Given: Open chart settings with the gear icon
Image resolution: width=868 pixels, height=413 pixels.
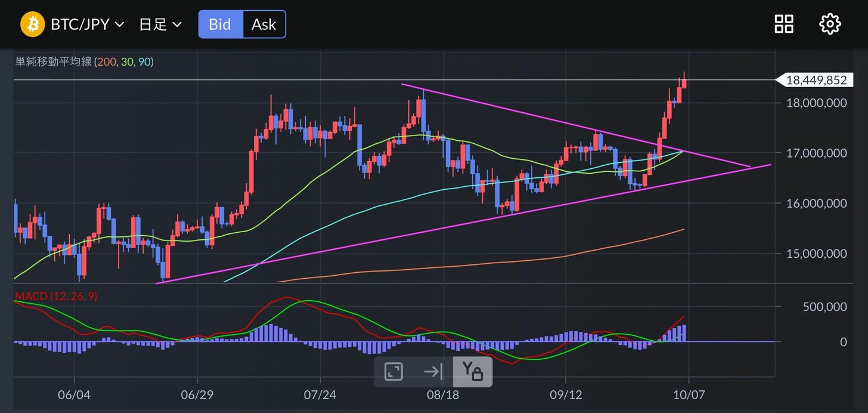Looking at the screenshot, I should coord(830,24).
